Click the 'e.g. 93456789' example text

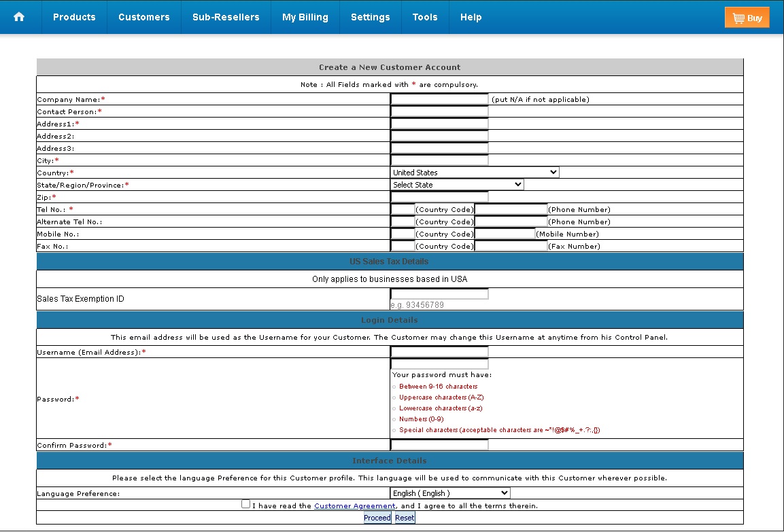417,304
